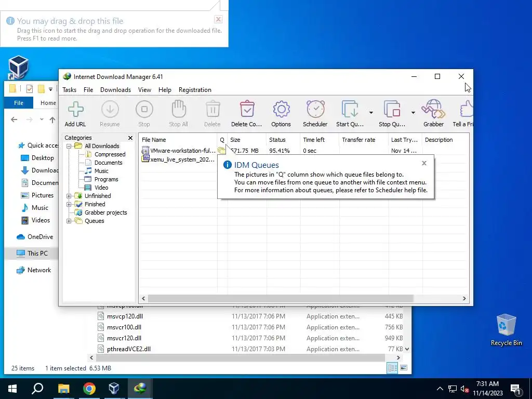Screen dimensions: 532x399
Task: Sort by Time left column header
Action: 320,140
